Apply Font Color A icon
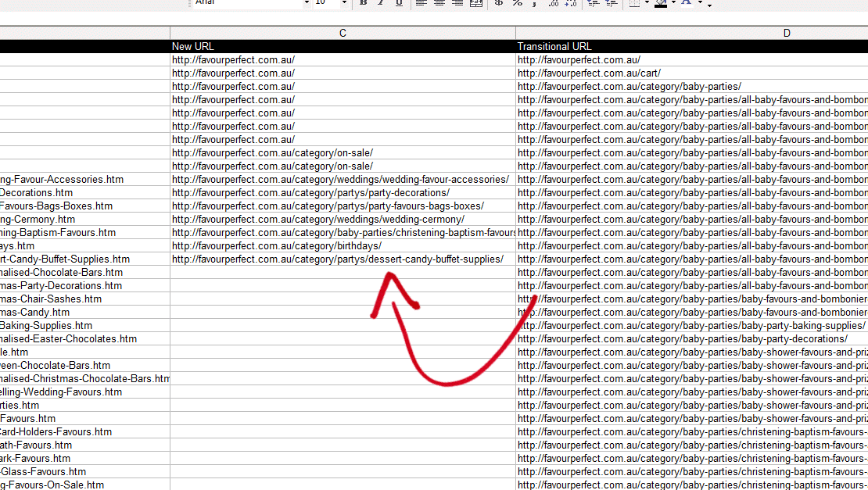This screenshot has height=490, width=868. (x=687, y=3)
